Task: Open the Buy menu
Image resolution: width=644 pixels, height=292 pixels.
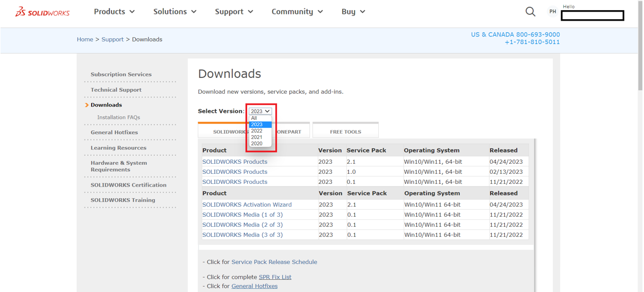Action: (x=353, y=12)
